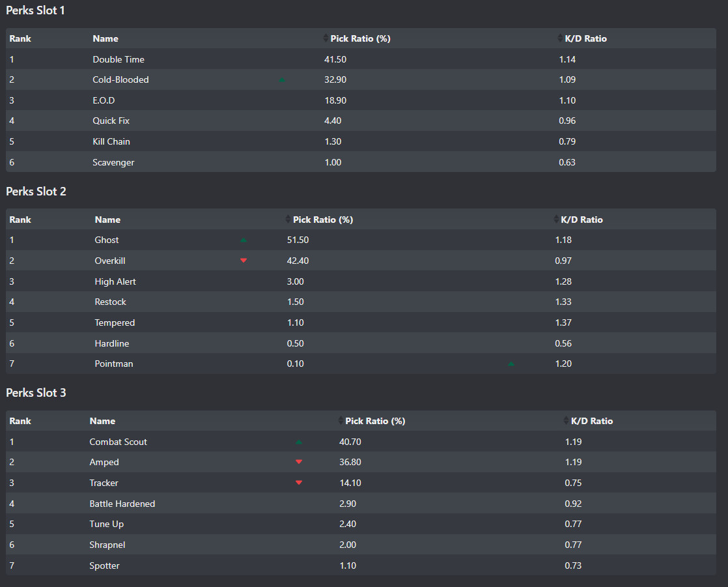This screenshot has width=728, height=587.
Task: Click green up arrow next to Combat Scout
Action: pyautogui.click(x=299, y=442)
